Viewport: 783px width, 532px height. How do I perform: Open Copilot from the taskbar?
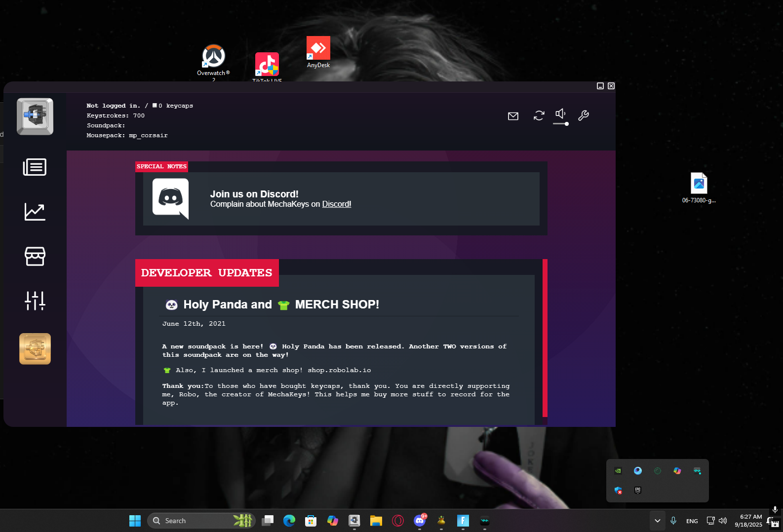(333, 521)
